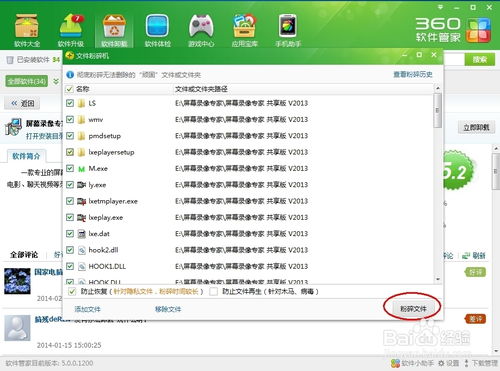The height and width of the screenshot is (371, 500).
Task: Click the file list scrollbar thumb
Action: (x=438, y=110)
